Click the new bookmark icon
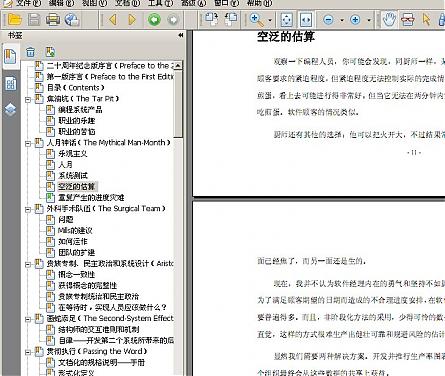 (x=50, y=52)
